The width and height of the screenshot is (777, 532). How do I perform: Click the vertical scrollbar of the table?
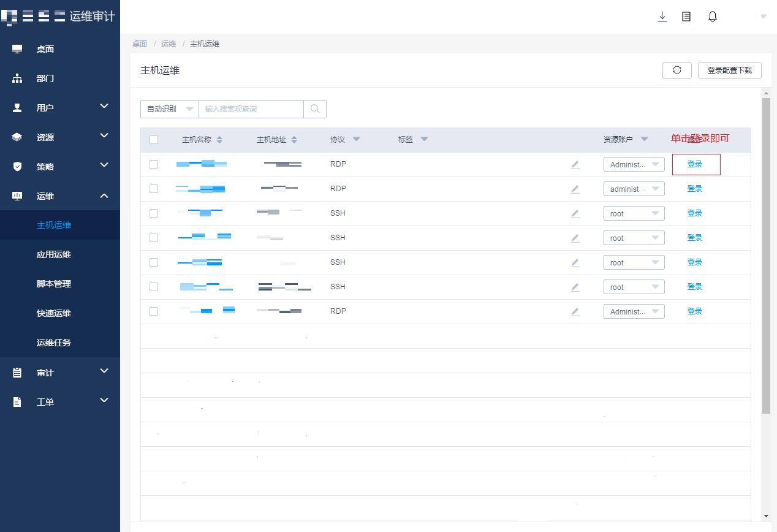766,257
